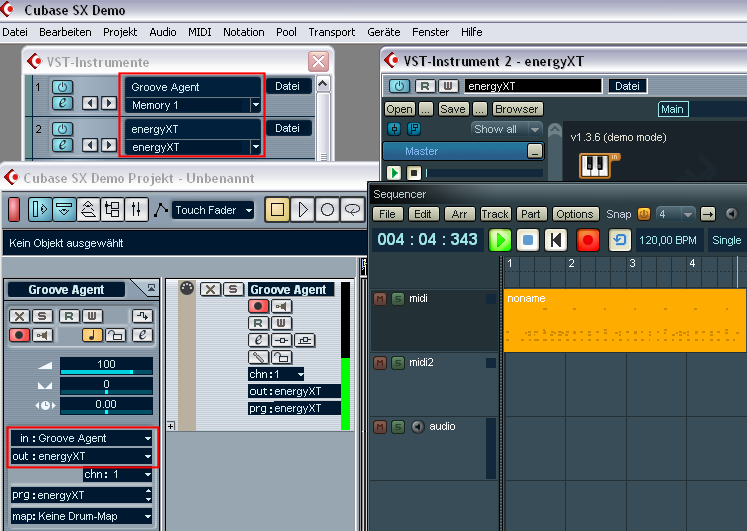Toggle Write automation in energyXT window

point(448,86)
